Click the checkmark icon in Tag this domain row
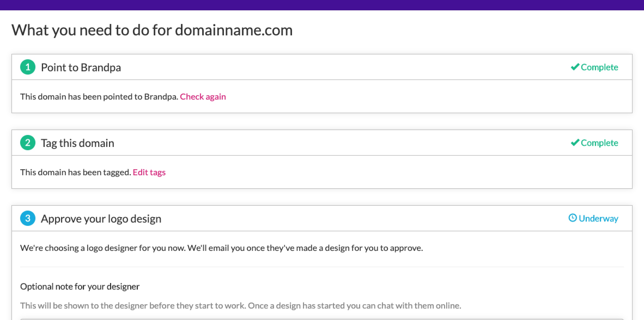This screenshot has height=320, width=644. click(575, 143)
